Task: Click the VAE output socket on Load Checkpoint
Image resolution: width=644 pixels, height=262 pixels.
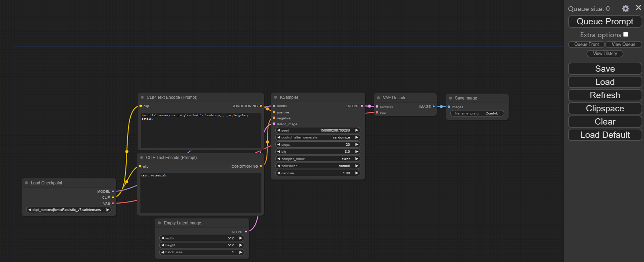Action: (x=113, y=203)
